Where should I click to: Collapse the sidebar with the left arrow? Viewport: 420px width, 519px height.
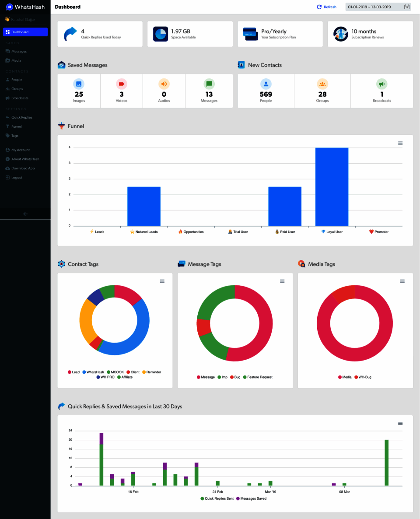25,214
